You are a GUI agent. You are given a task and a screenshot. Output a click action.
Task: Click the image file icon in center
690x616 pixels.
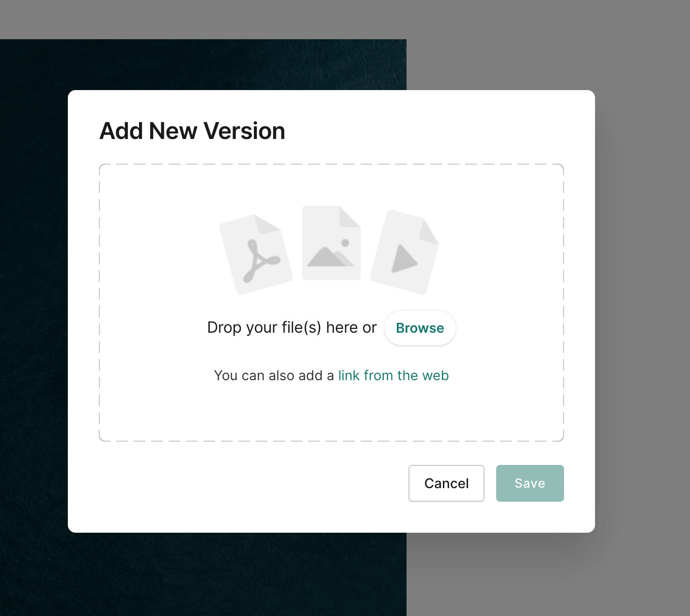[331, 243]
